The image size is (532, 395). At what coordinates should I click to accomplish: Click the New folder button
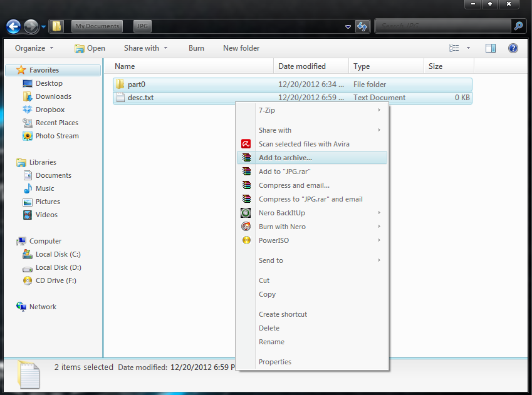pyautogui.click(x=241, y=48)
